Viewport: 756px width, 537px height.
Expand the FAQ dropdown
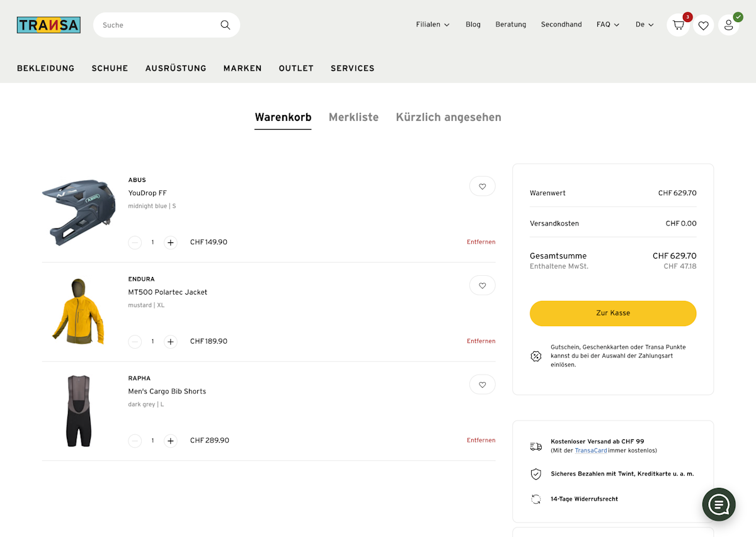coord(608,25)
